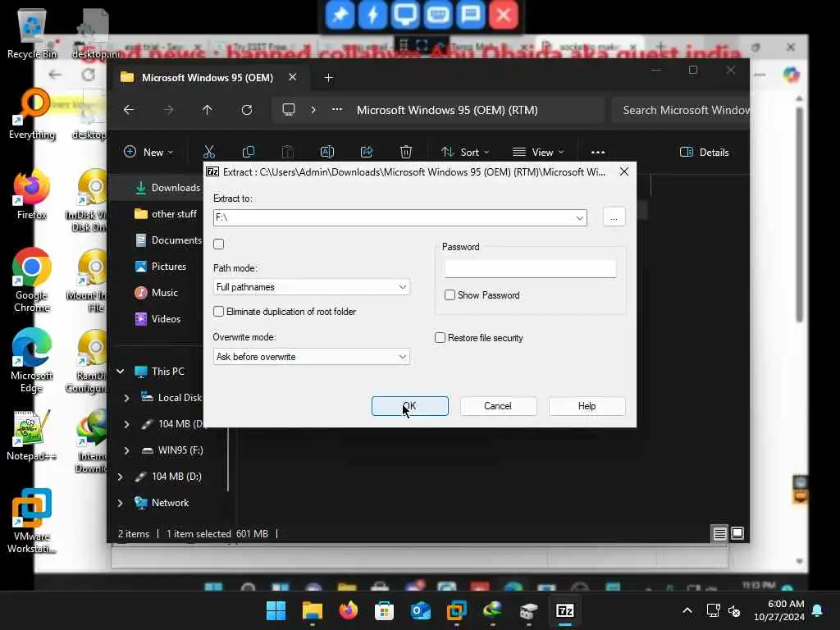Switch to large thumbnails view icon
This screenshot has height=630, width=840.
pyautogui.click(x=737, y=533)
